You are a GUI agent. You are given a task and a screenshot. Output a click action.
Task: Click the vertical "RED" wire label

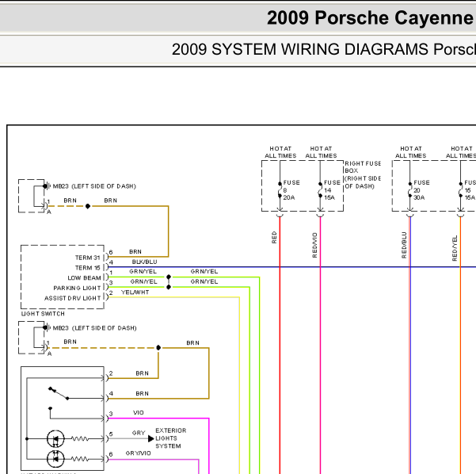274,237
